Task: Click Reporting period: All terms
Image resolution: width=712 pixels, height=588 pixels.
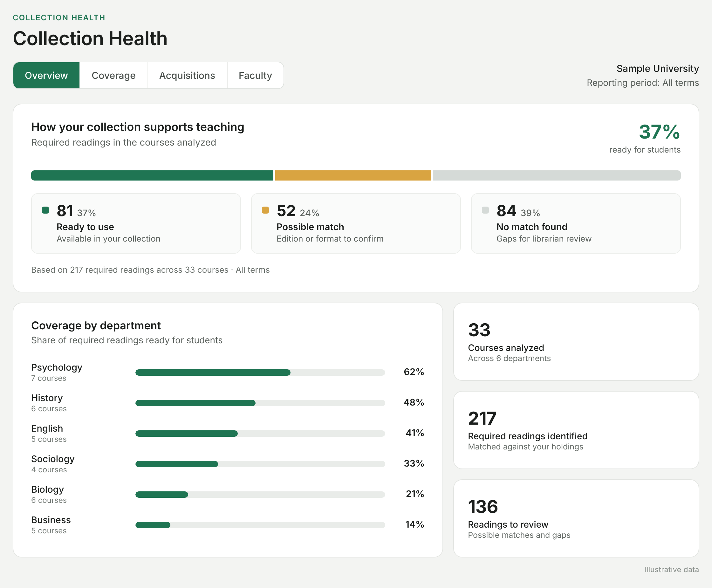Action: [643, 83]
